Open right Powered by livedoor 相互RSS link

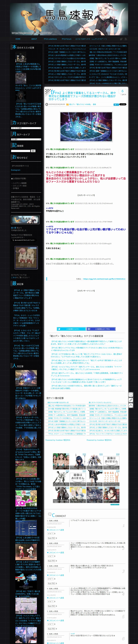[x=99, y=440]
